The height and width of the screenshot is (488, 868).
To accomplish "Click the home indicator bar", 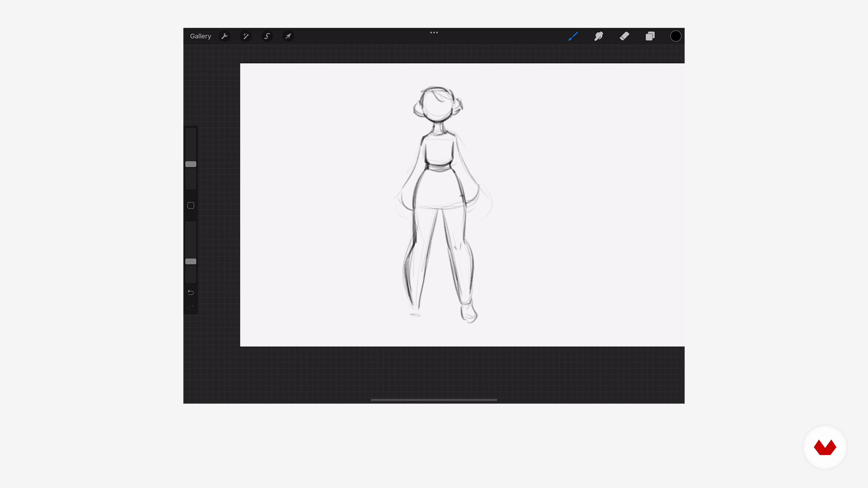I will click(x=434, y=400).
